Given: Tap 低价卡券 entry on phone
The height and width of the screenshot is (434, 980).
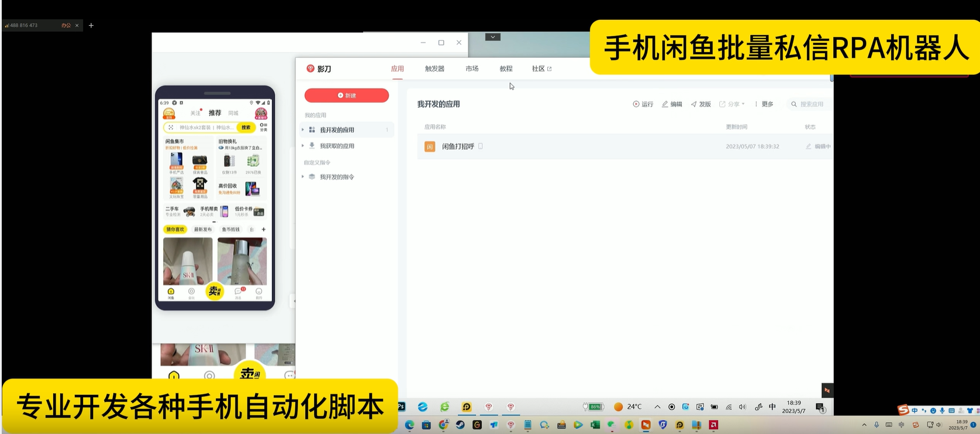Looking at the screenshot, I should click(x=249, y=211).
